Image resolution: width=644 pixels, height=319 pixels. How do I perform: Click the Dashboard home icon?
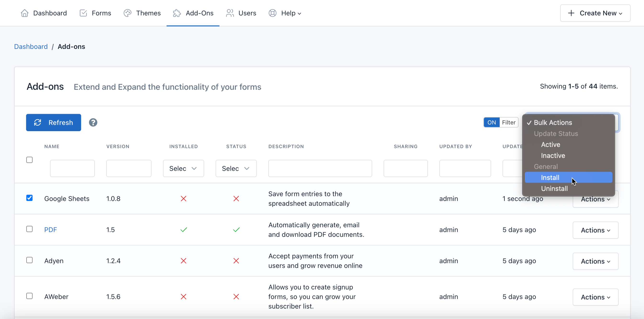tap(24, 13)
